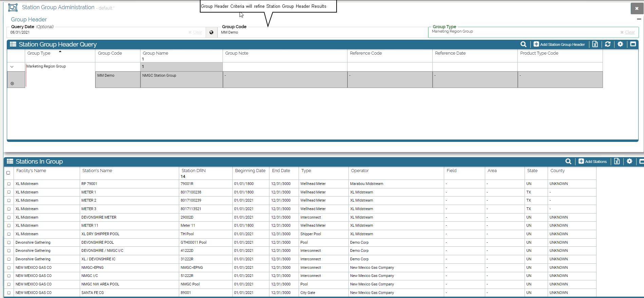
Task: Export Station Group Header Query to Excel
Action: coord(595,44)
